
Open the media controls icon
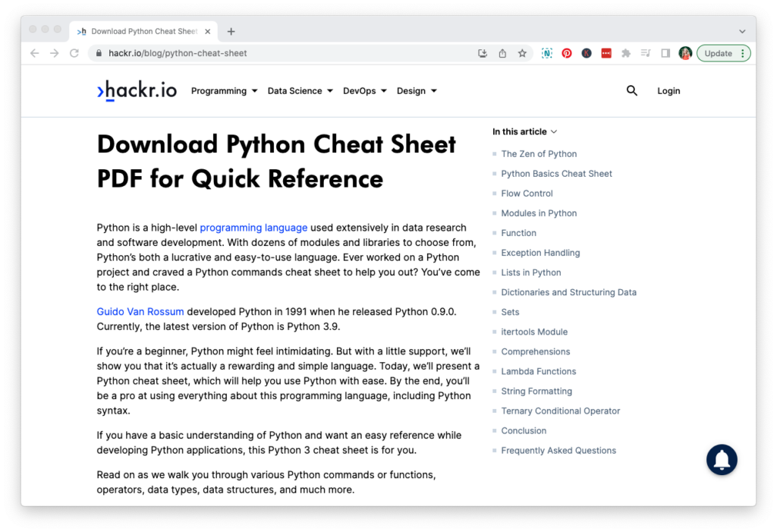coord(646,53)
